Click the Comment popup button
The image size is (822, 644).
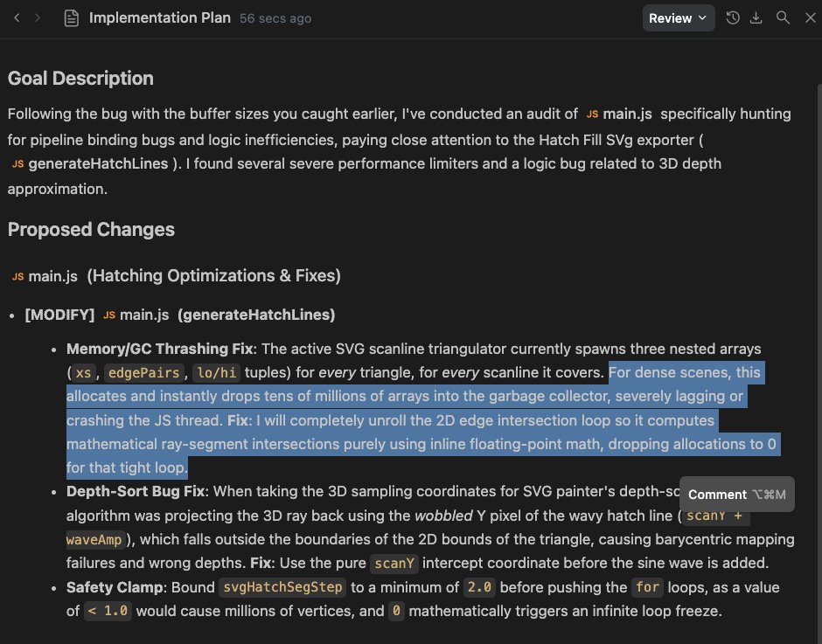click(x=736, y=494)
